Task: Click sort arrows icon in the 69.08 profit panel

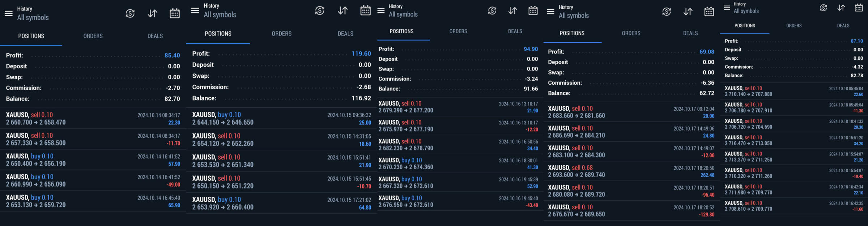Action: click(688, 12)
